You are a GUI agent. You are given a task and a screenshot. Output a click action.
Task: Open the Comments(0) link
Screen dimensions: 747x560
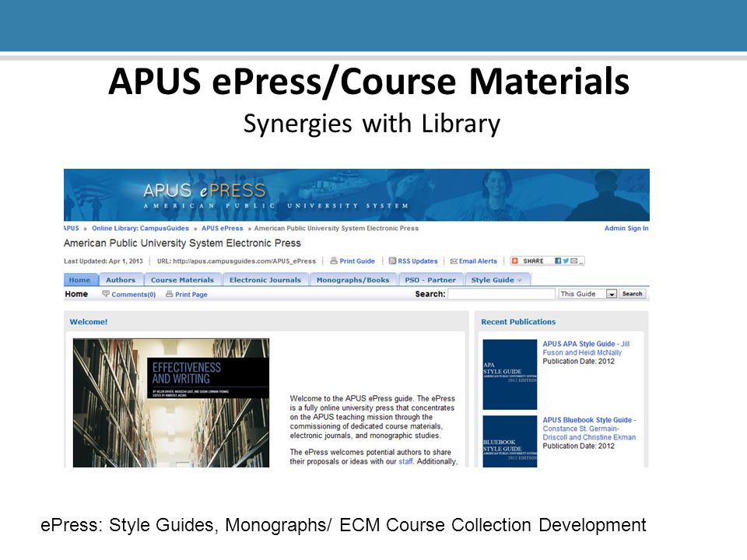[133, 294]
